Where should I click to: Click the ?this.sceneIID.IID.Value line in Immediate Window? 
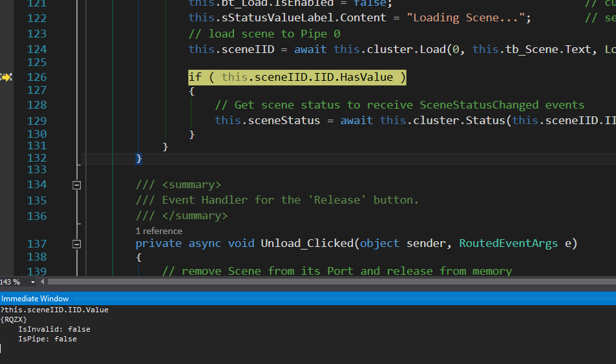coord(54,310)
